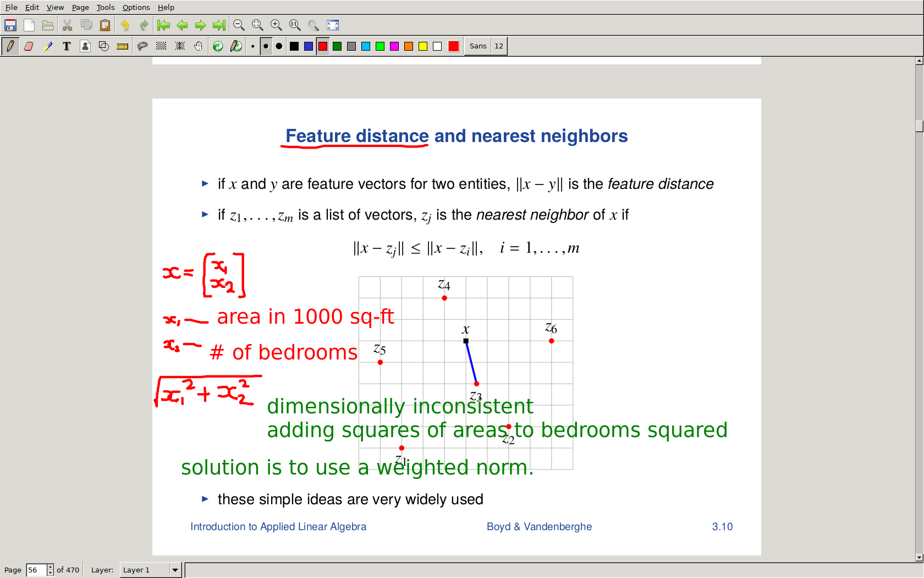Enable the Ruler tool
The width and height of the screenshot is (924, 578).
tap(122, 46)
